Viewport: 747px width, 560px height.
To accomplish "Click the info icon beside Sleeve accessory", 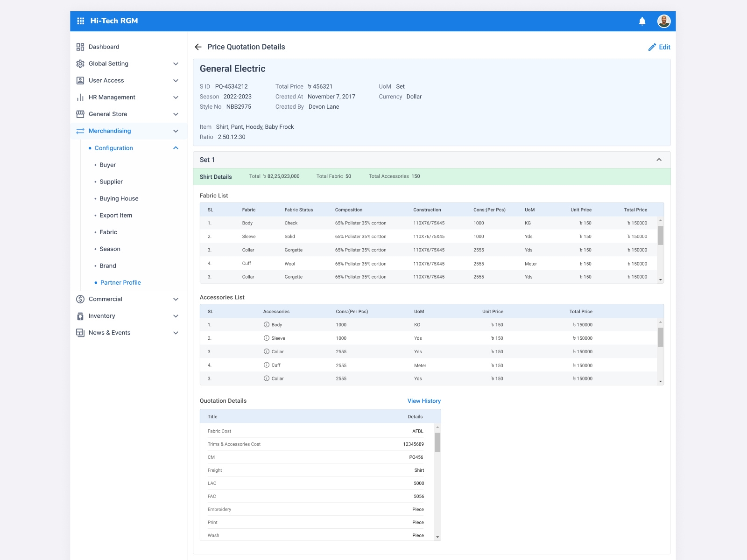I will click(267, 338).
